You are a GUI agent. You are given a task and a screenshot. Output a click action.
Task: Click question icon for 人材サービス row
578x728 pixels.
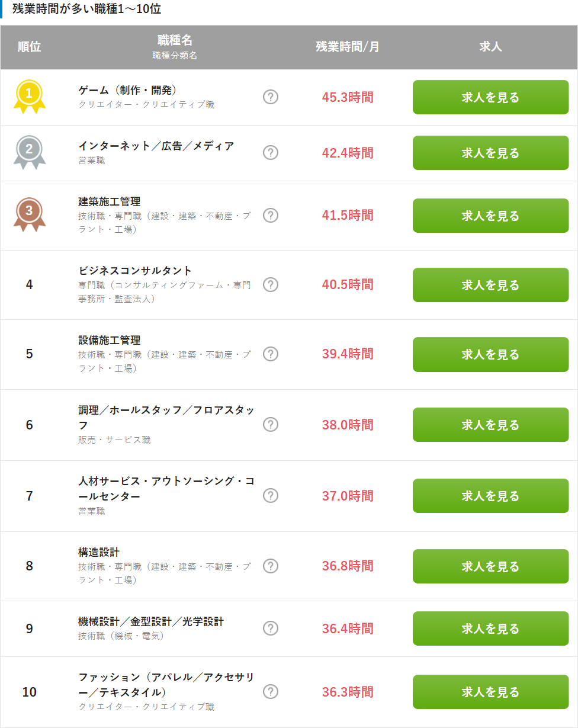(x=271, y=495)
